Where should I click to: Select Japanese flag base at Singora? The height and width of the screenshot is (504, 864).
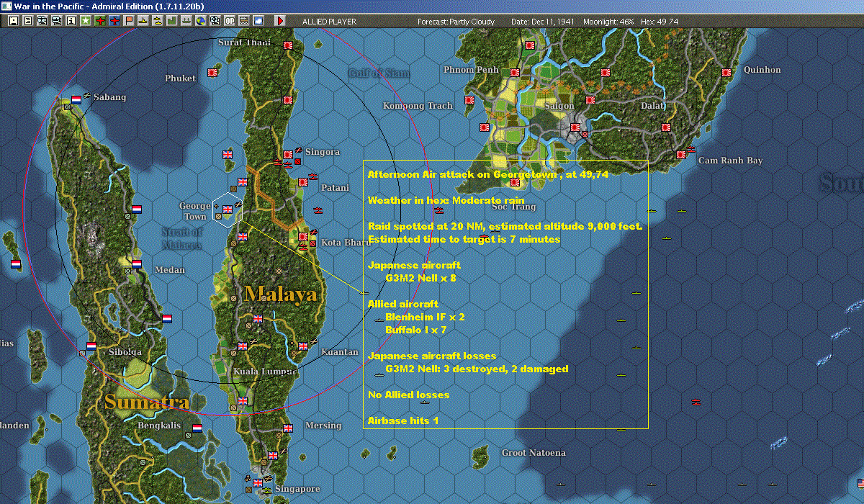[287, 154]
